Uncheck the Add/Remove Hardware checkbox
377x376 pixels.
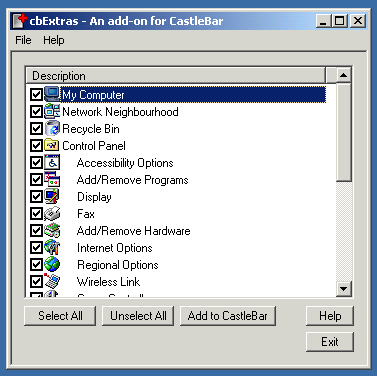point(36,231)
